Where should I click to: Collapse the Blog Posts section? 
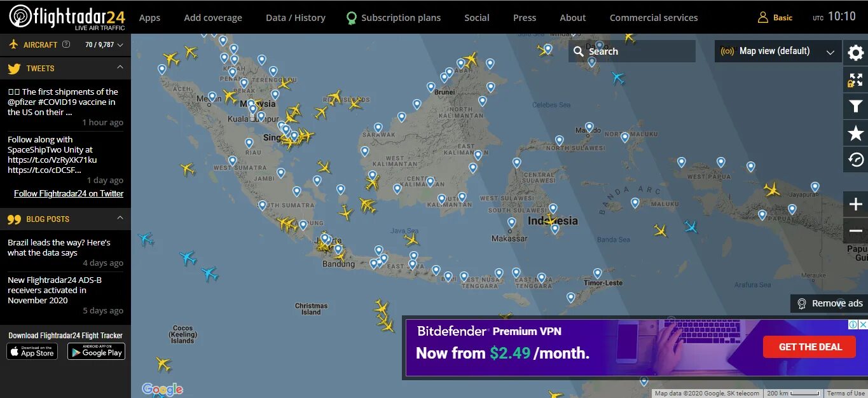(120, 218)
